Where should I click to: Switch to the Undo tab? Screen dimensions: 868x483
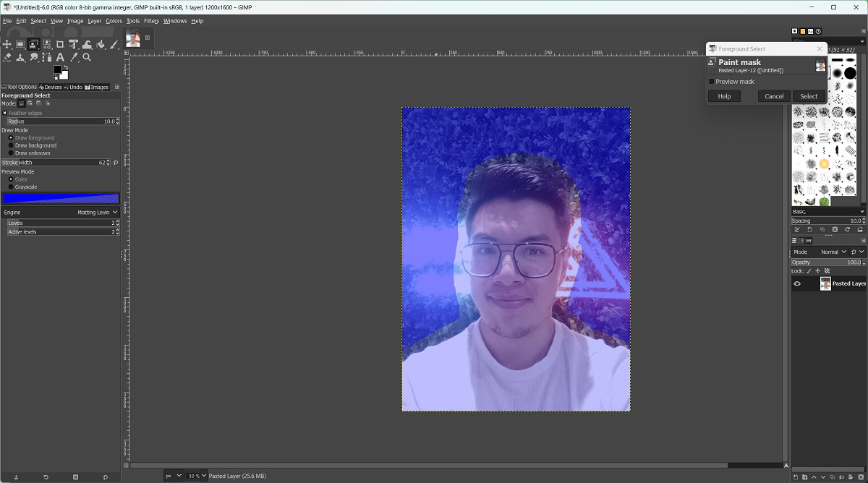click(x=72, y=87)
